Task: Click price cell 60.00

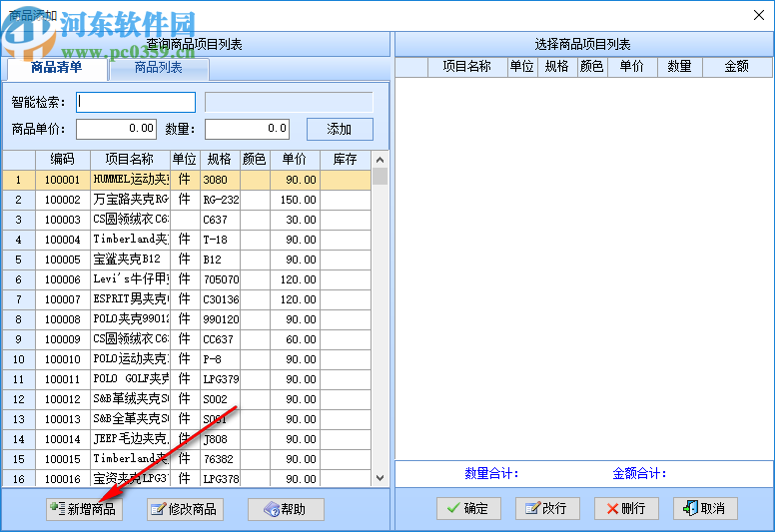Action: click(x=296, y=339)
